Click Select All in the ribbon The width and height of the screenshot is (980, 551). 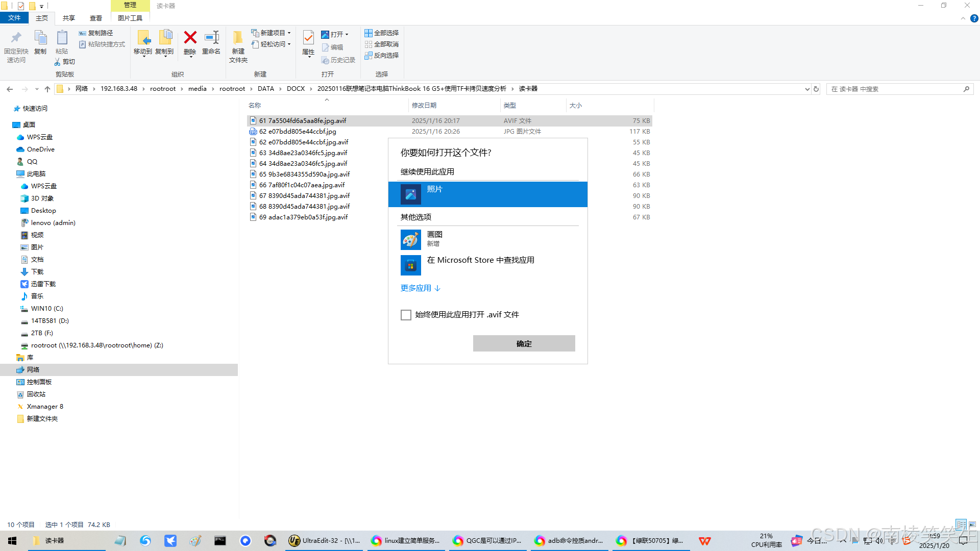click(381, 33)
